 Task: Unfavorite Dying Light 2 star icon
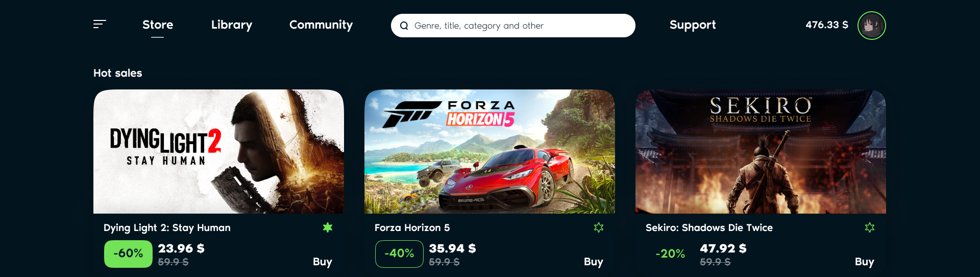click(328, 227)
